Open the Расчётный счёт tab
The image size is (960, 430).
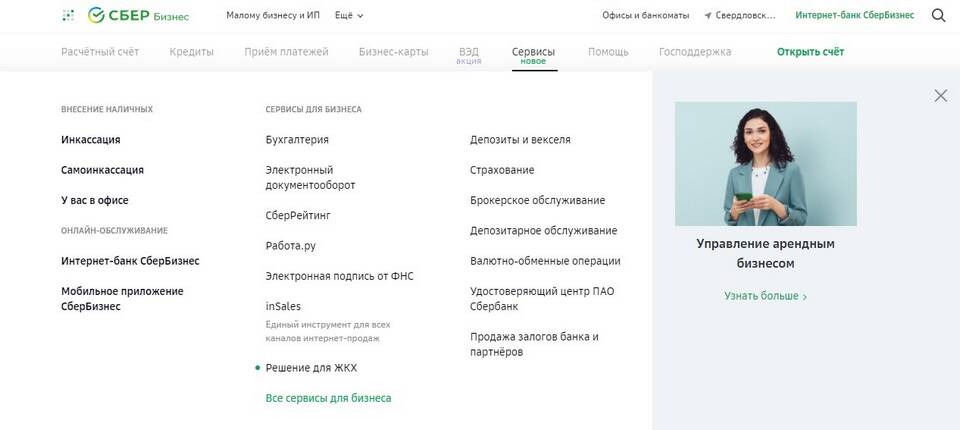(x=100, y=52)
